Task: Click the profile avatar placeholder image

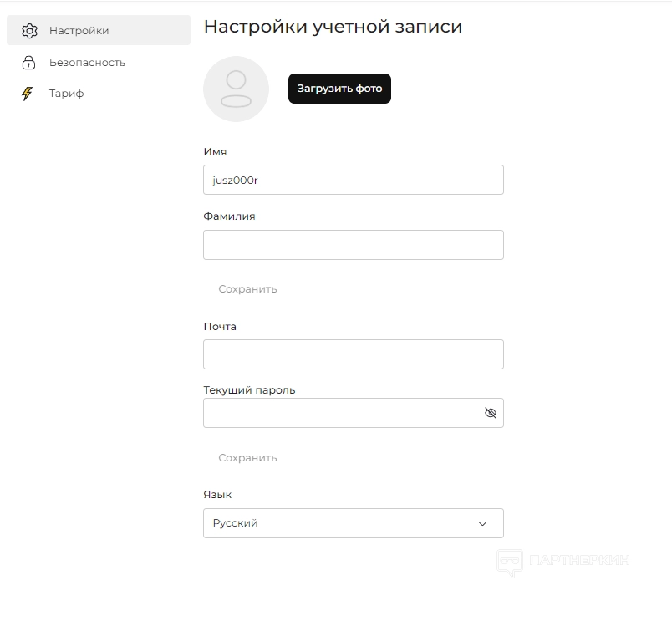Action: 237,89
